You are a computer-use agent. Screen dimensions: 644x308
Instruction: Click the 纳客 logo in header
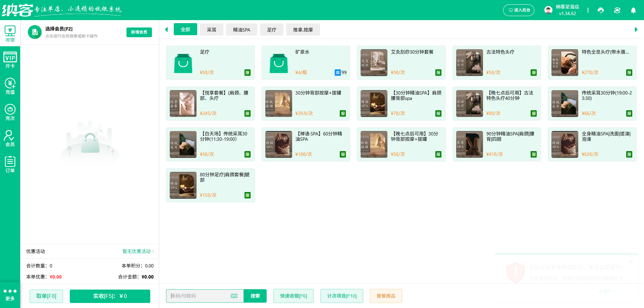point(17,10)
